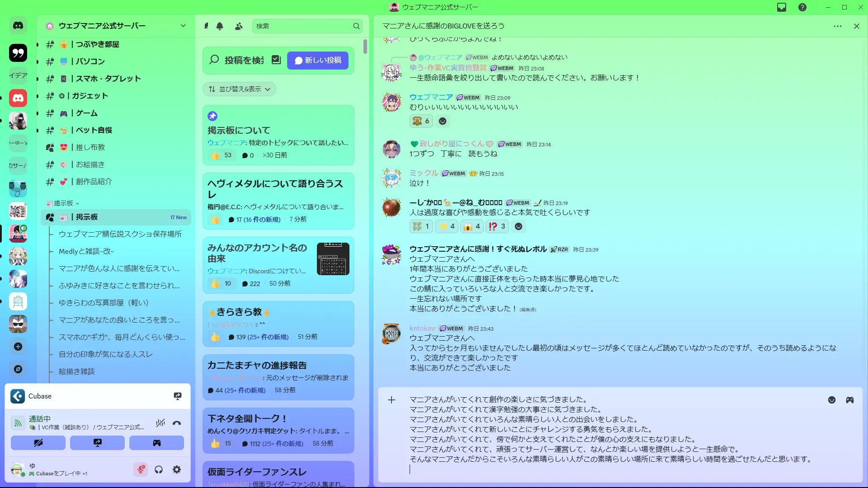Collapse the 掲示板 category

[x=63, y=203]
